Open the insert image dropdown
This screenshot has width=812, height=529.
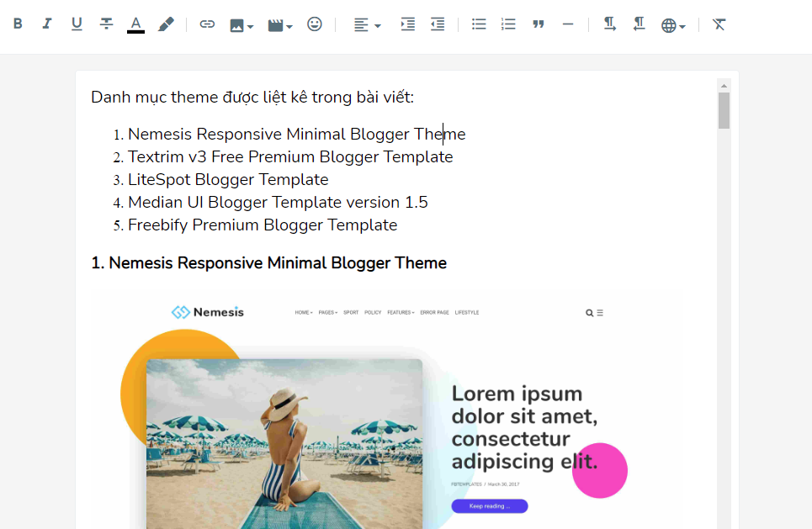coord(241,25)
